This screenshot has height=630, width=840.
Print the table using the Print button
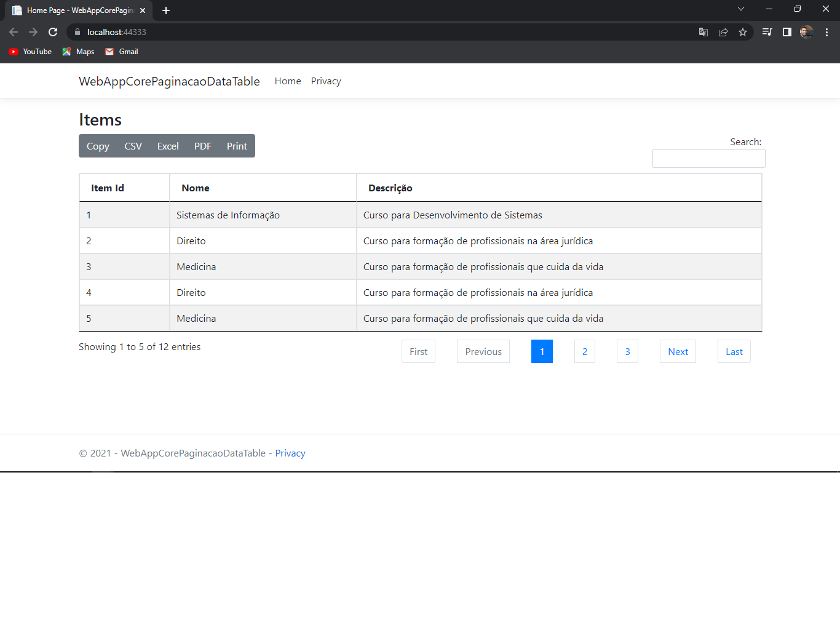237,146
